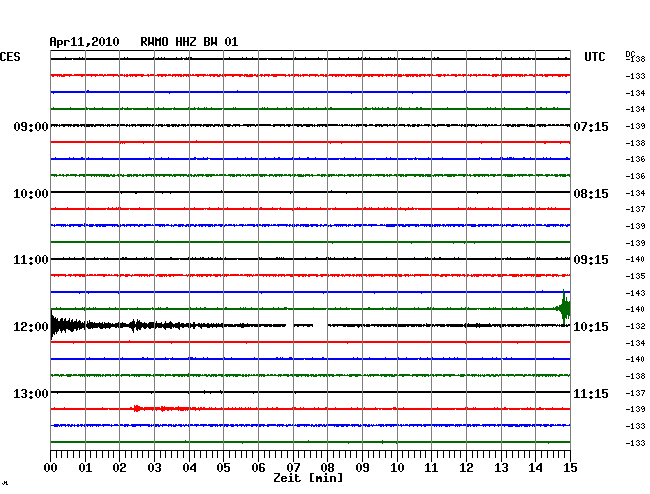The height and width of the screenshot is (494, 650).
Task: Click the '04' minute tick label
Action: coord(189,468)
